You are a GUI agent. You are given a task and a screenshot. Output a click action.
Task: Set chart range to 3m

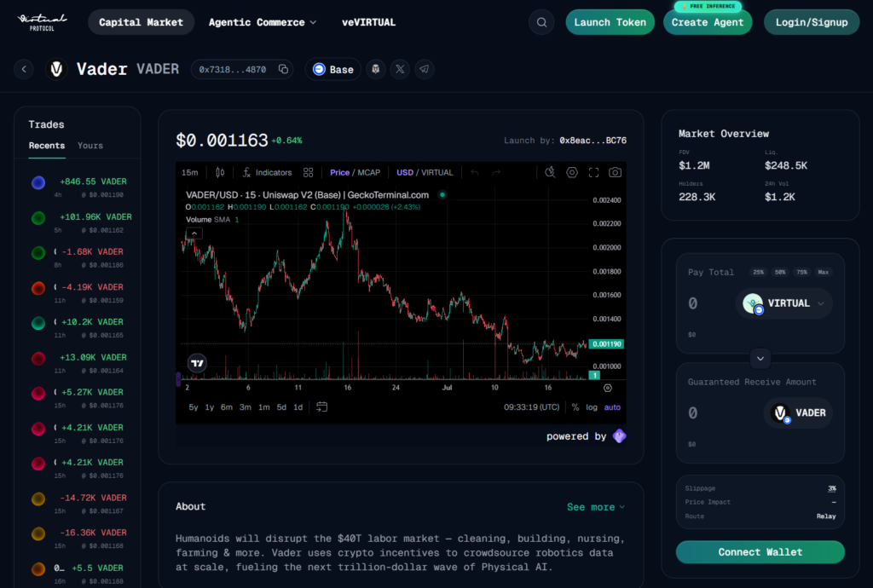245,407
